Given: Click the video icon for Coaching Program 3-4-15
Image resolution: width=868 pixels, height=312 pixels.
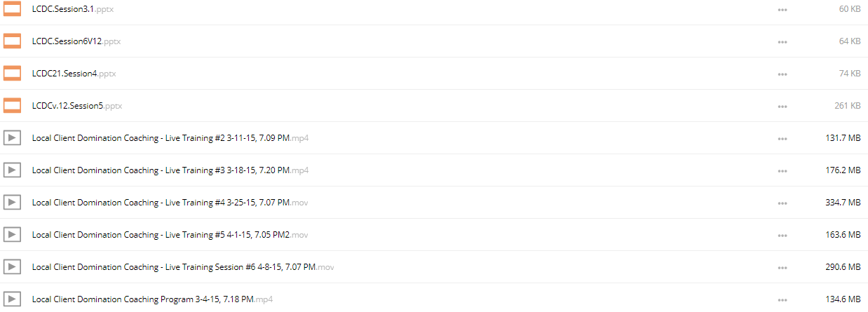Looking at the screenshot, I should tap(12, 299).
